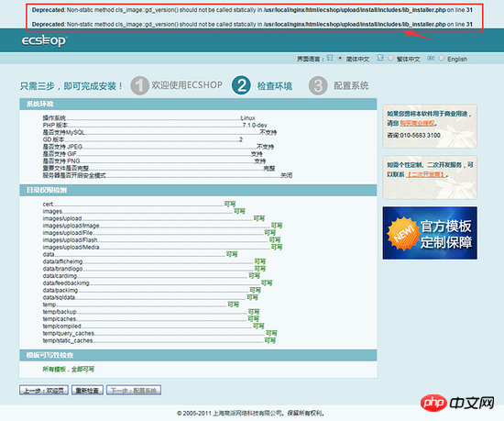Click 目录权限检测 section header

[x=198, y=190]
